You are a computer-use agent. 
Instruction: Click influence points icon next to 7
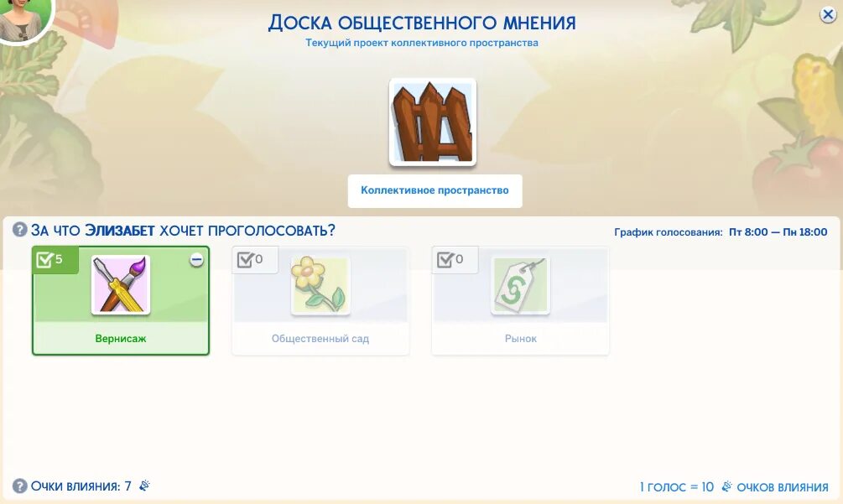[x=144, y=486]
